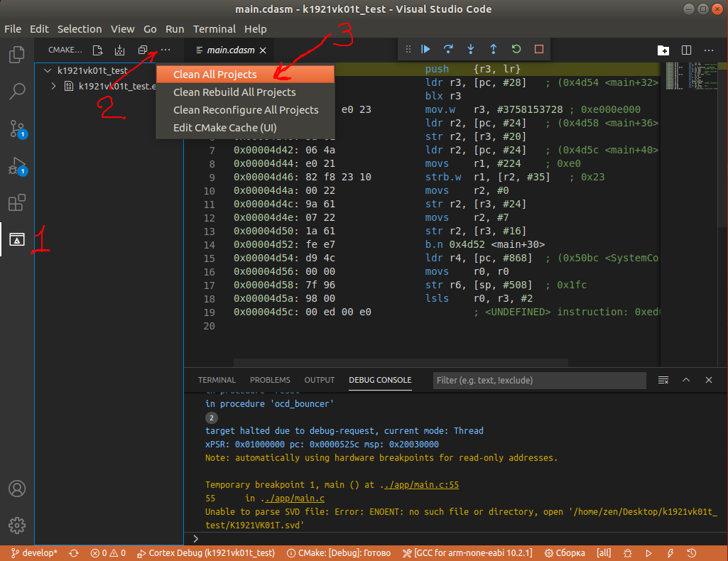Image resolution: width=728 pixels, height=561 pixels.
Task: Click the debug Step Out button
Action: pos(494,49)
